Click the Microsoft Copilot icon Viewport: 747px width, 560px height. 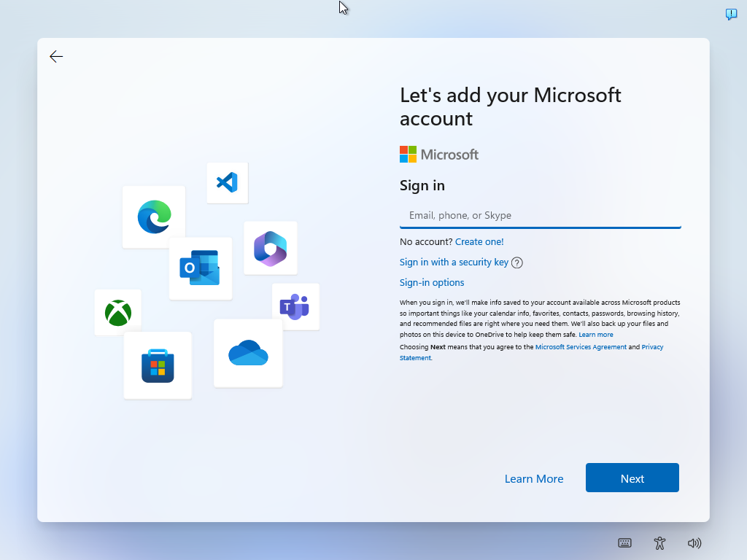click(x=270, y=248)
